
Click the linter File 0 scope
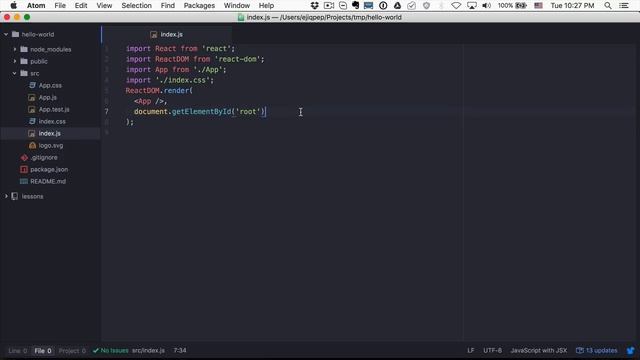click(43, 351)
